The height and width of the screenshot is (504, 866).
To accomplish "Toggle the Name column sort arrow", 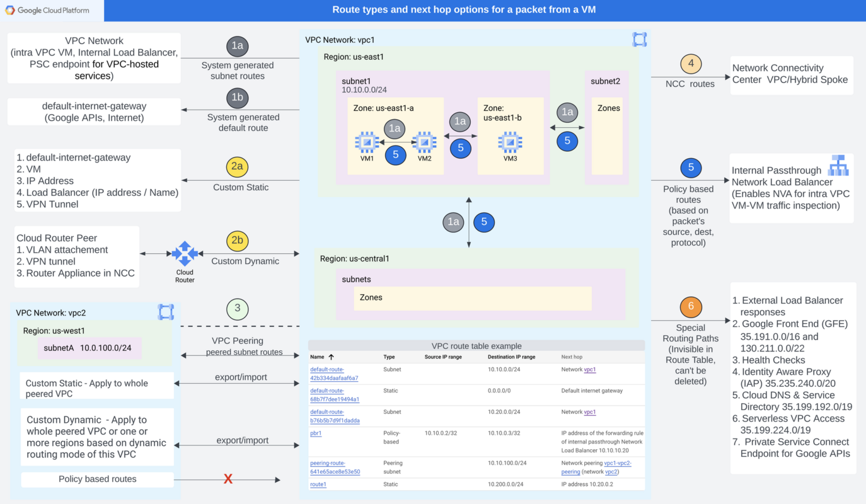I will point(331,357).
